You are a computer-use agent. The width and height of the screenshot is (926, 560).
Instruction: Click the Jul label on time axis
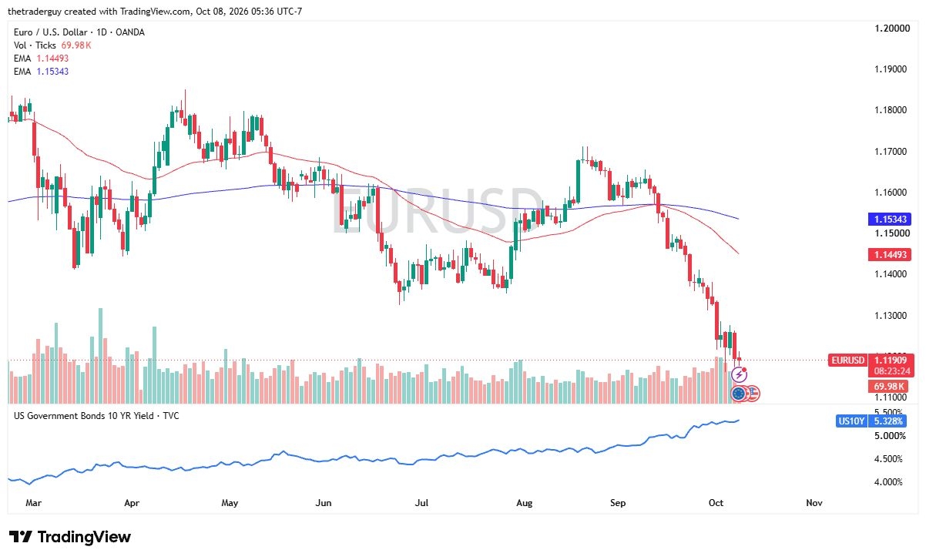421,503
